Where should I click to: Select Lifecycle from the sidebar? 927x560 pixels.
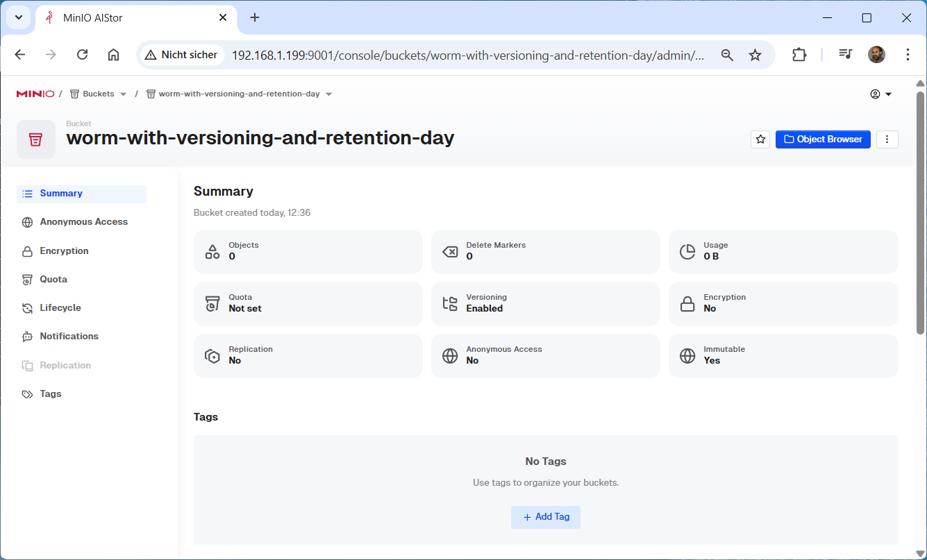point(60,308)
